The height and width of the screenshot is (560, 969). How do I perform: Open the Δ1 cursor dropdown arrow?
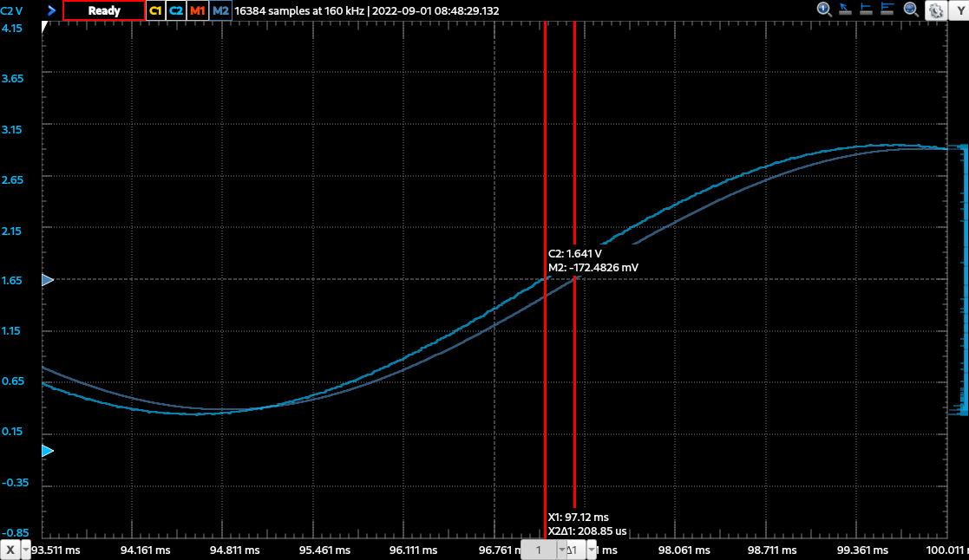pos(592,550)
